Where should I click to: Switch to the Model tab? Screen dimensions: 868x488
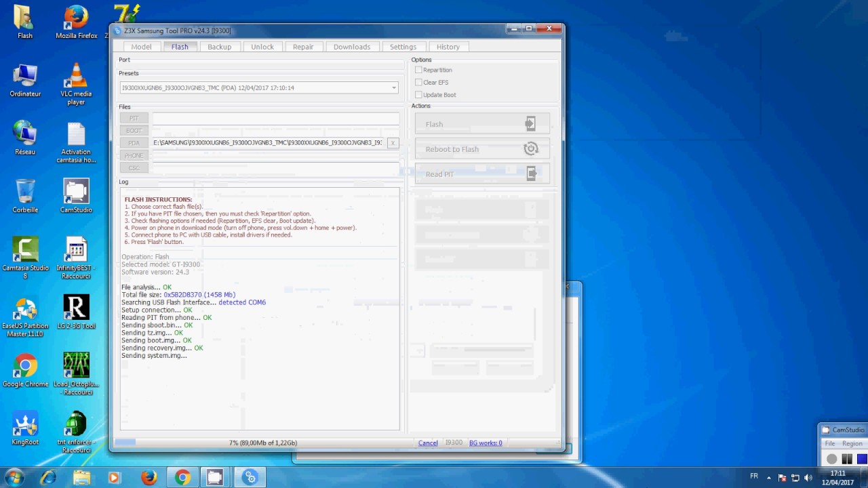click(141, 47)
